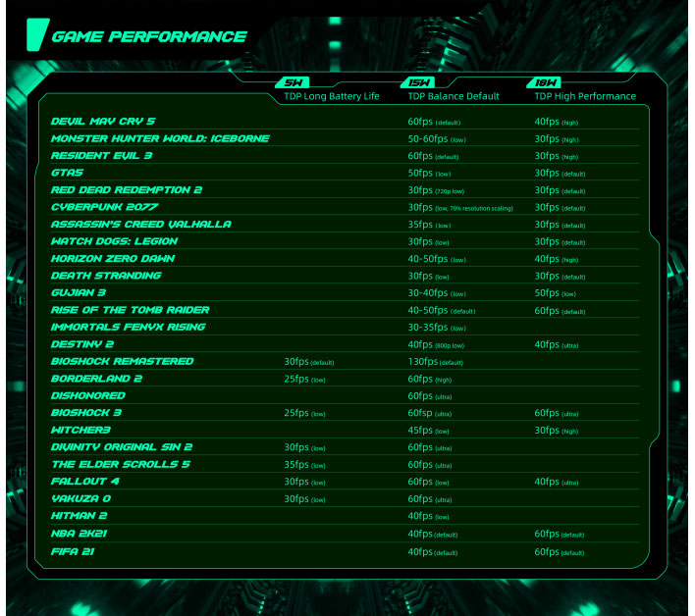The height and width of the screenshot is (616, 695).
Task: Click the 'Devil May Cry 5' row title
Action: click(103, 122)
